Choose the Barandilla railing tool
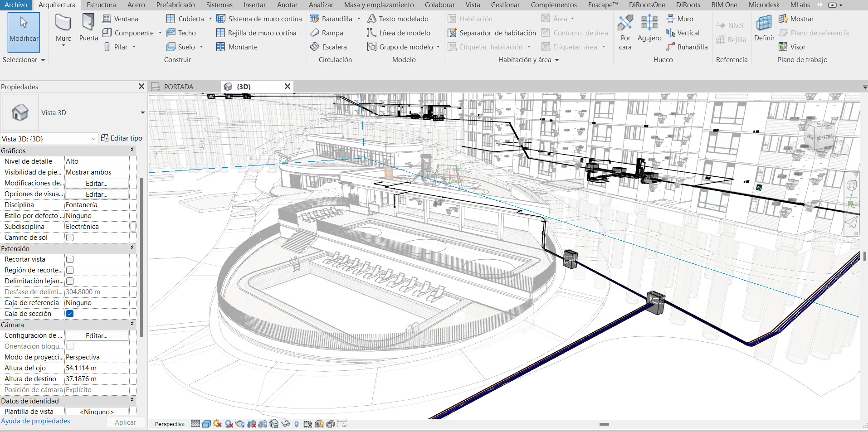This screenshot has width=868, height=432. 332,19
